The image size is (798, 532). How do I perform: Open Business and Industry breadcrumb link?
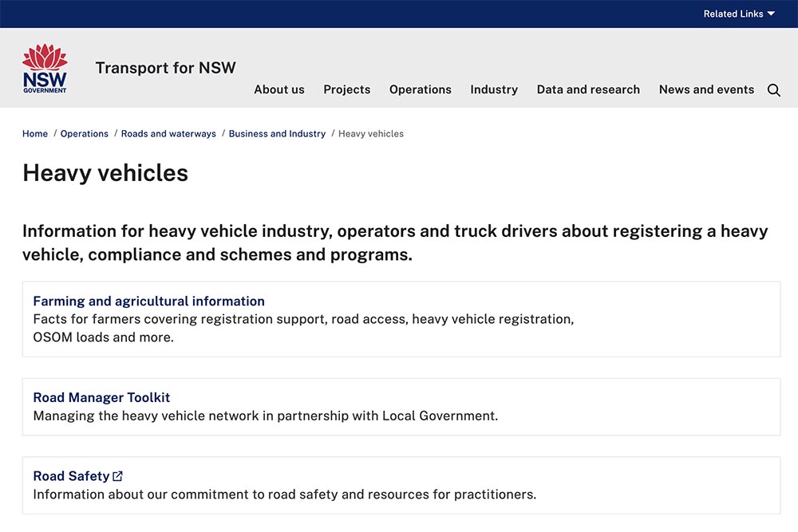tap(277, 134)
